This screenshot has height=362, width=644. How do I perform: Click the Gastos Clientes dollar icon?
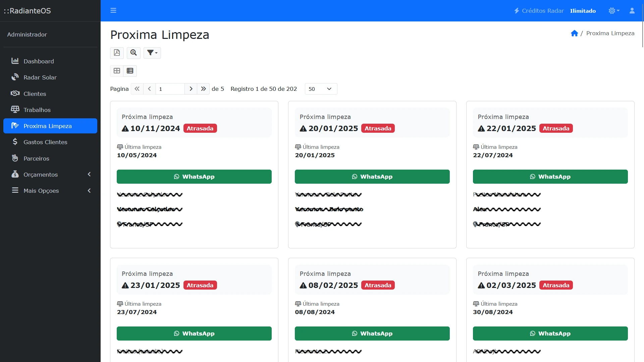click(15, 142)
